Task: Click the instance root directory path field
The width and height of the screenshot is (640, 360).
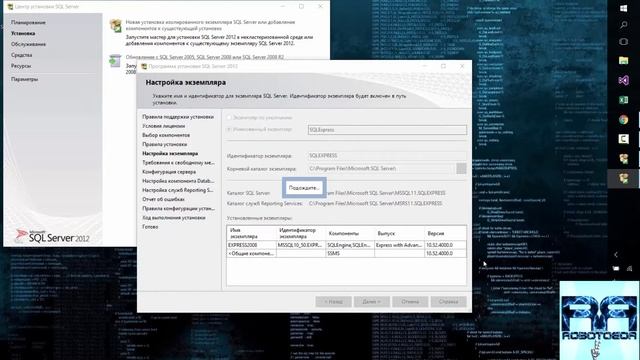Action: 380,169
